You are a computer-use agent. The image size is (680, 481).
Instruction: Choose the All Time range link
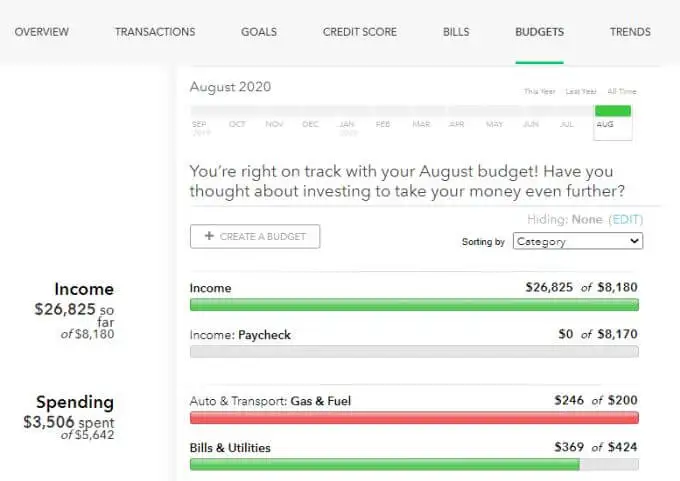coord(621,92)
